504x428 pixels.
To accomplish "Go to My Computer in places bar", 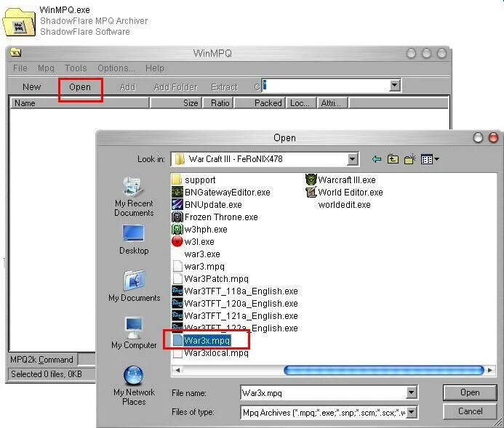I will [x=134, y=333].
